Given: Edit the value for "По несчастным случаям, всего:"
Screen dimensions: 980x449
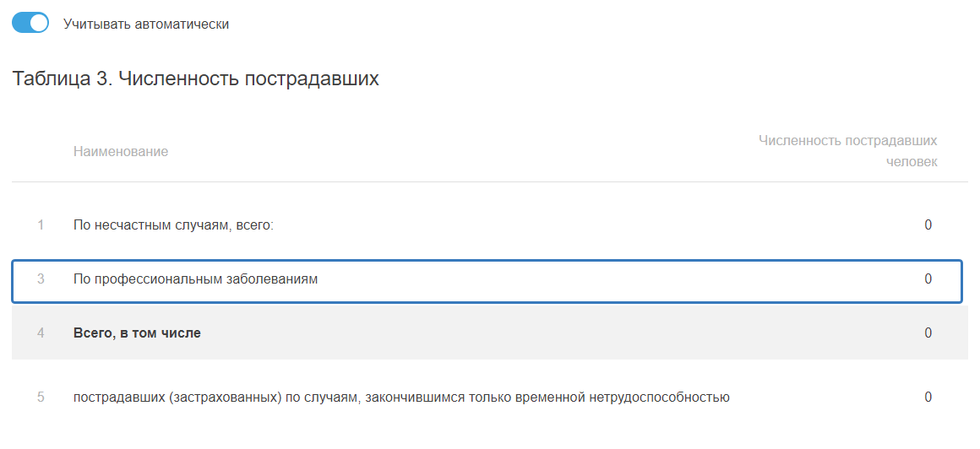Looking at the screenshot, I should (x=928, y=225).
